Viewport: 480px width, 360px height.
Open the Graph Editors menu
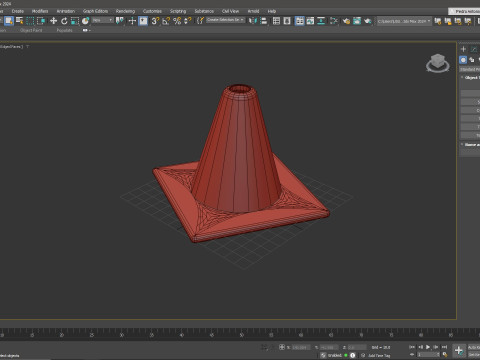[x=95, y=11]
